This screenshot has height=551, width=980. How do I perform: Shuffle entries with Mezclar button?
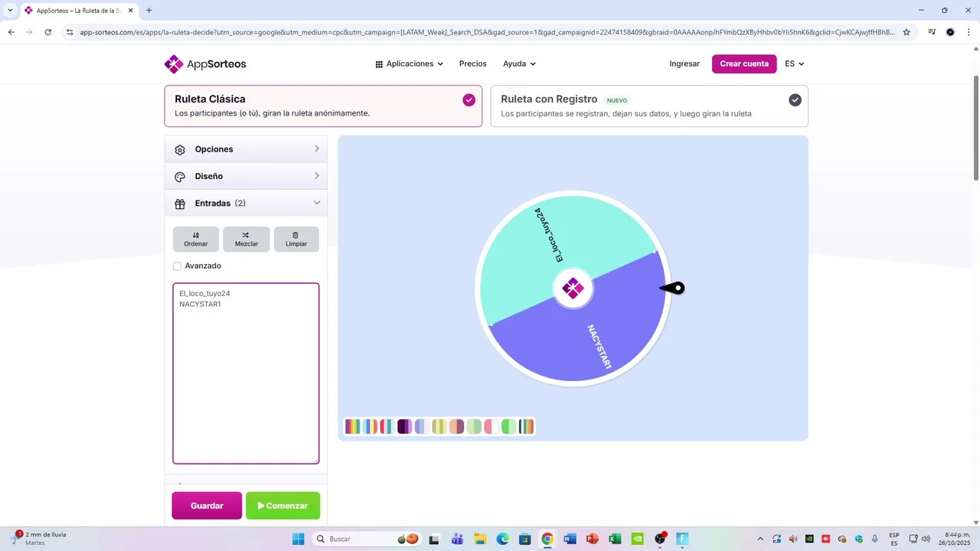(247, 240)
